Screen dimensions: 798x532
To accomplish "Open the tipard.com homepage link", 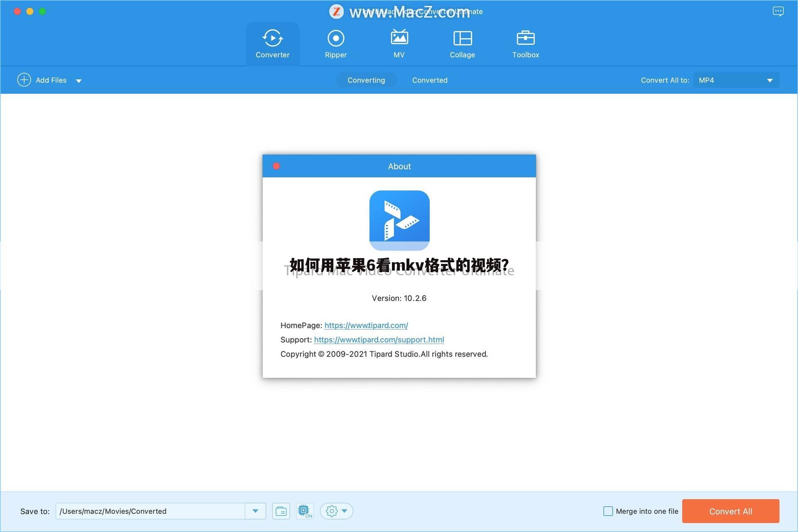I will [366, 325].
